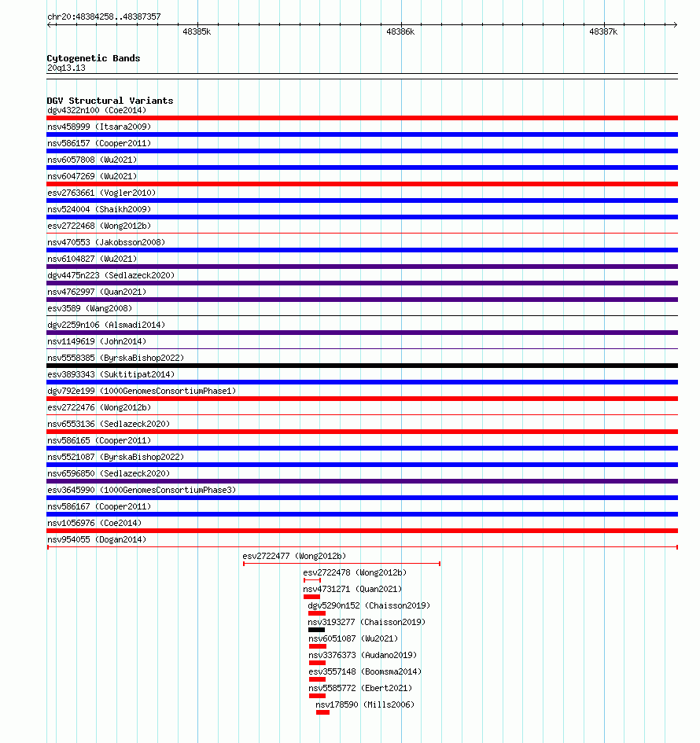This screenshot has height=743, width=700.
Task: Open the nsv4731271 (Quan2021) variant
Action: 352,589
